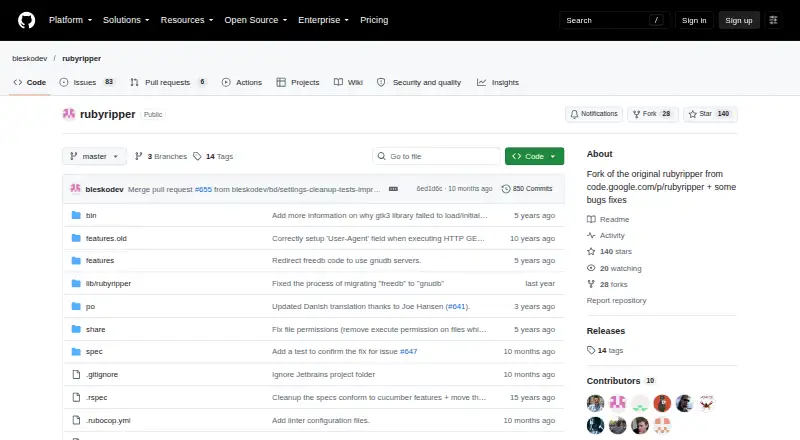
Task: Open the master branch dropdown
Action: click(94, 156)
